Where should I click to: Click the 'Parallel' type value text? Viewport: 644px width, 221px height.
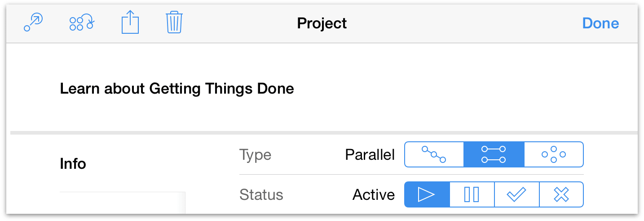370,155
